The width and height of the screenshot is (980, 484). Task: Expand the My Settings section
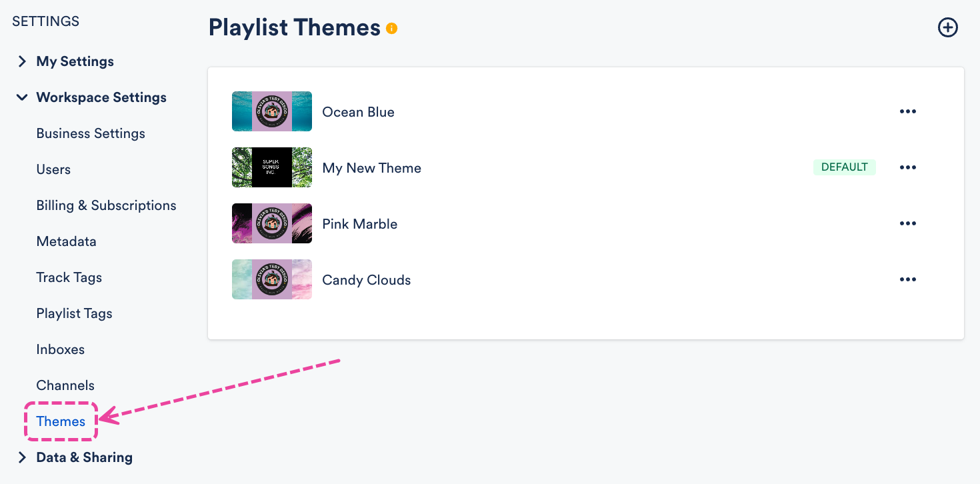tap(23, 61)
